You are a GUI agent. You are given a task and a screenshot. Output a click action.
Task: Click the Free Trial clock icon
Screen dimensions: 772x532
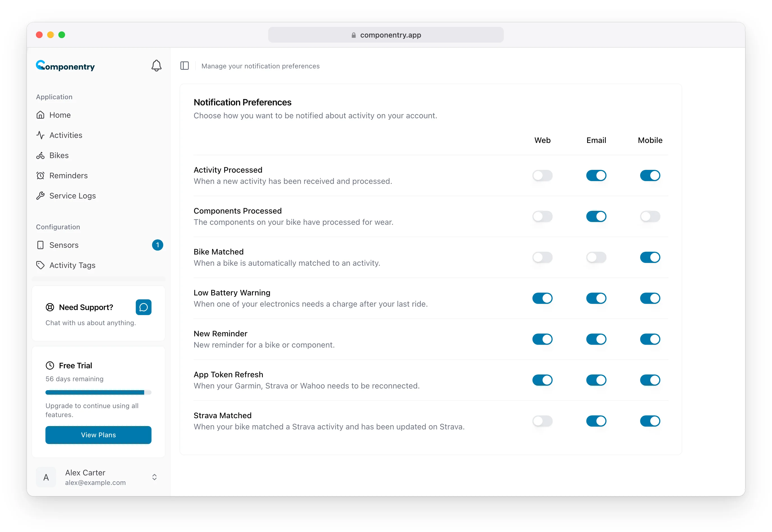50,366
